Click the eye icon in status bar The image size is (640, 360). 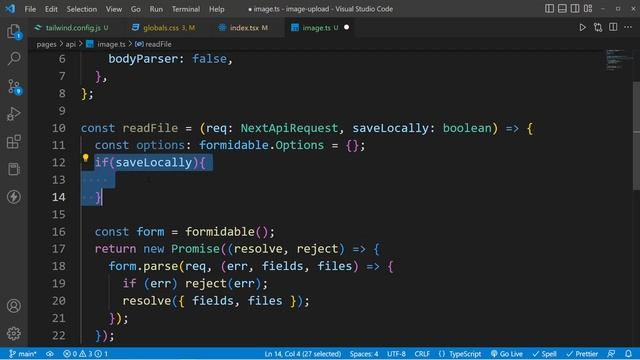pyautogui.click(x=50, y=353)
